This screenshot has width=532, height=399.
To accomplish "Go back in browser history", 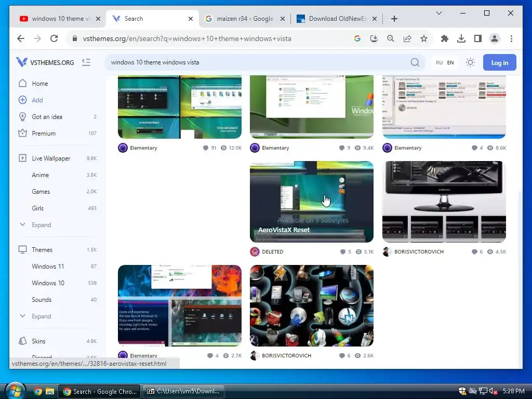I will click(21, 38).
